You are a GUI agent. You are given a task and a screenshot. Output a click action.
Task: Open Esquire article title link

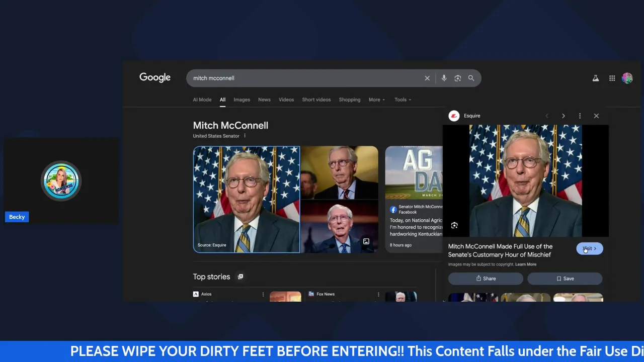pos(501,250)
